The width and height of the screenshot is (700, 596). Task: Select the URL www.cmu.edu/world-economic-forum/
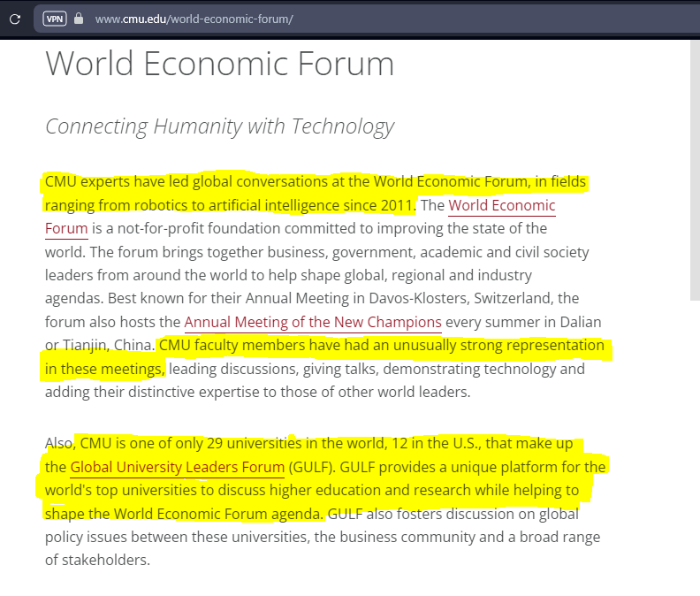(x=194, y=19)
